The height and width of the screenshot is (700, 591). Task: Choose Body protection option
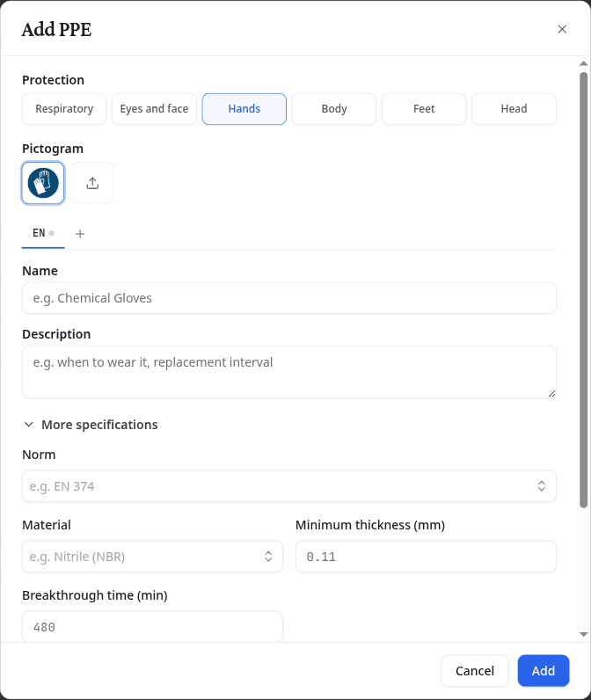coord(334,109)
